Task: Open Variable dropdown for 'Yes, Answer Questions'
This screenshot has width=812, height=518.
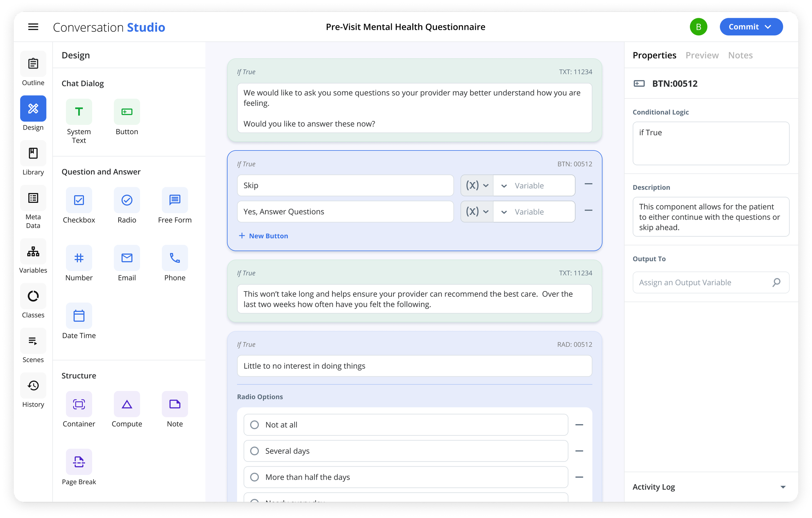Action: point(534,212)
